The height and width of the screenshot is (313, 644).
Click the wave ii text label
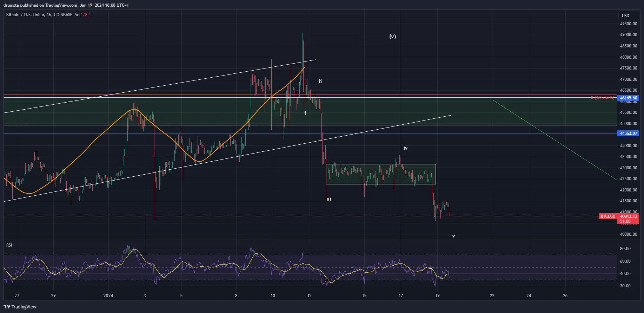pyautogui.click(x=320, y=81)
